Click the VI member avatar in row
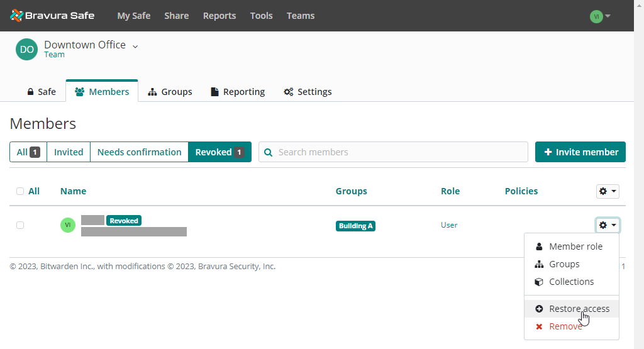This screenshot has height=349, width=644. pyautogui.click(x=68, y=225)
